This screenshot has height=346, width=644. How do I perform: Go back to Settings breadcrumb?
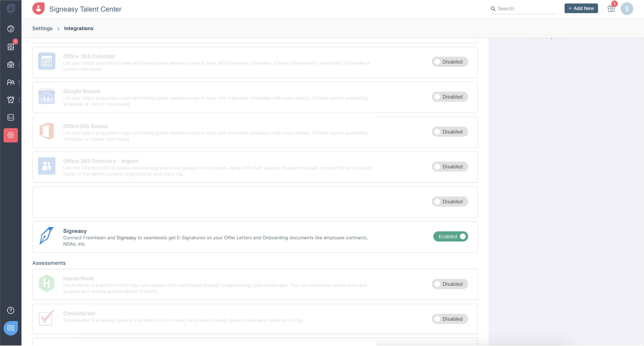point(42,28)
